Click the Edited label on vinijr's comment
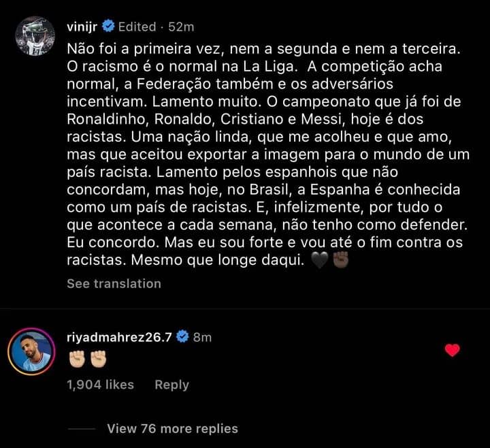Viewport: 490px width, 448px height. click(x=138, y=27)
